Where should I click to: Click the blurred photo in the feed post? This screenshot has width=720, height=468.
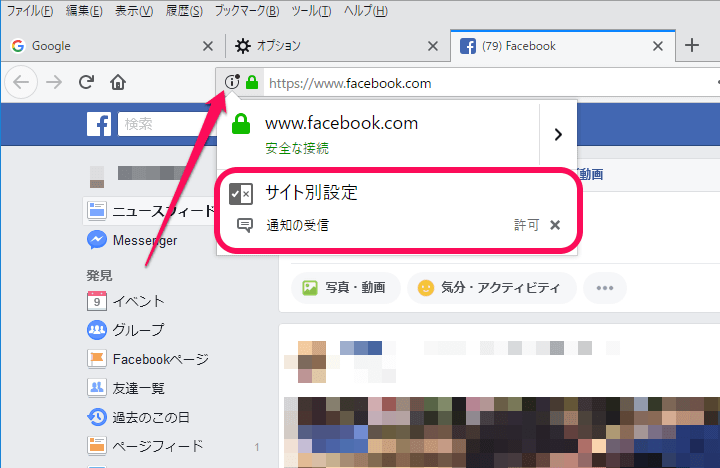pos(502,432)
